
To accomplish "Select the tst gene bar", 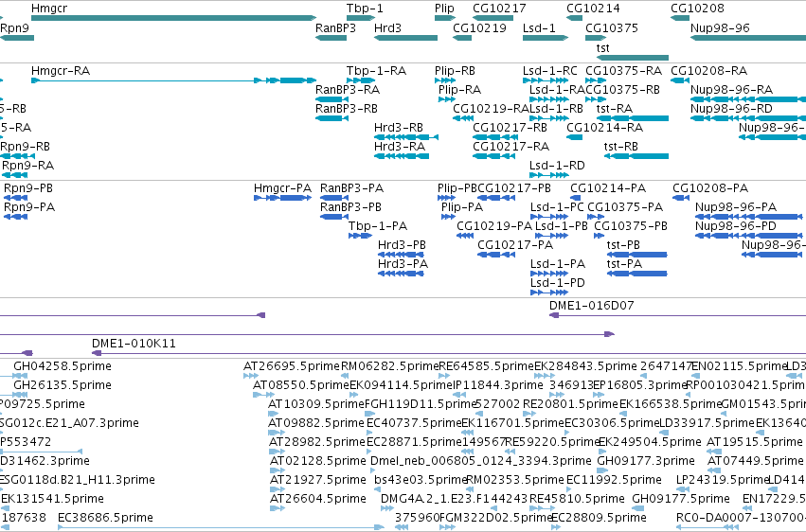I will 633,58.
